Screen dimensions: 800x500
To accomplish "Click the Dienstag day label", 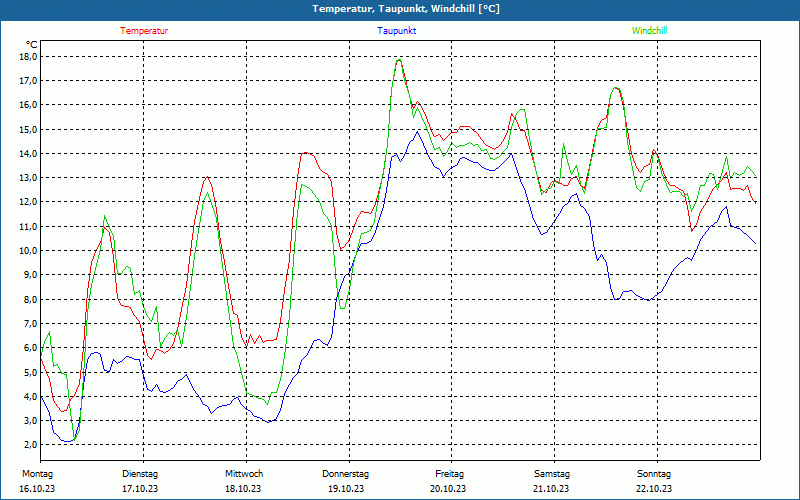I will [x=140, y=473].
